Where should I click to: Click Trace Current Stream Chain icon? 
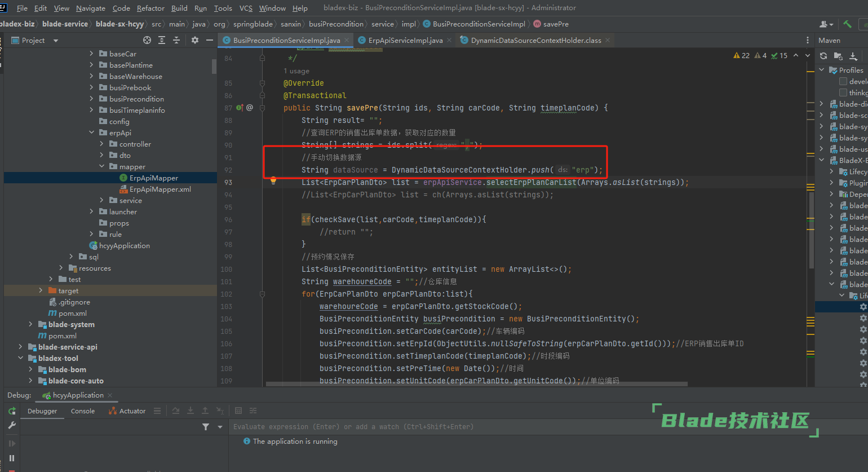253,411
